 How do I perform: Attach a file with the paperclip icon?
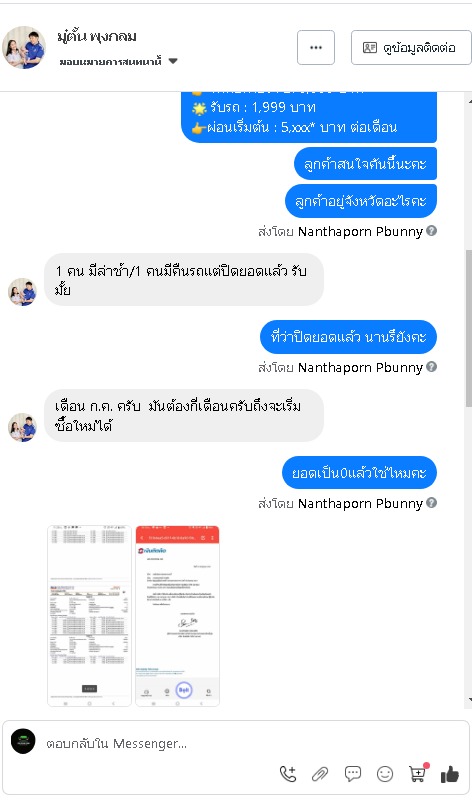click(320, 774)
